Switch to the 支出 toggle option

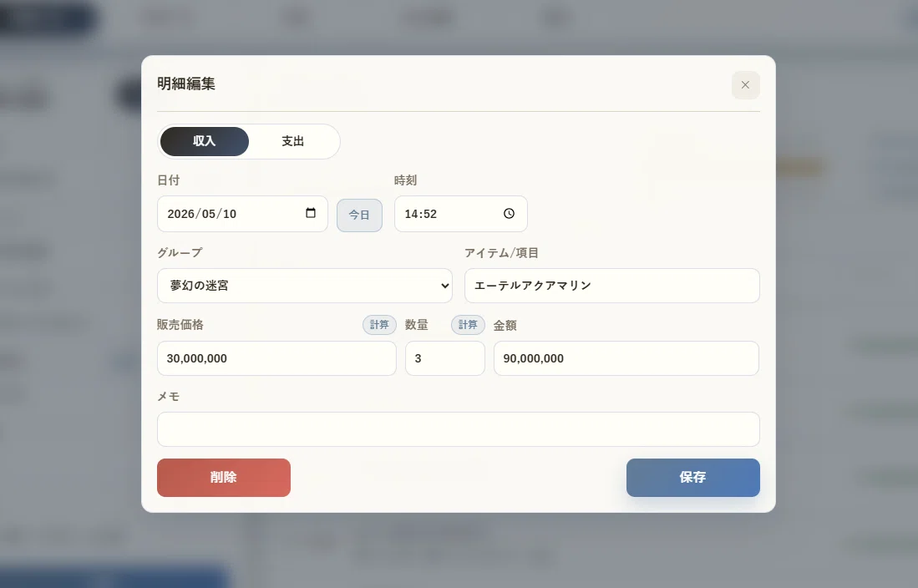pos(292,141)
